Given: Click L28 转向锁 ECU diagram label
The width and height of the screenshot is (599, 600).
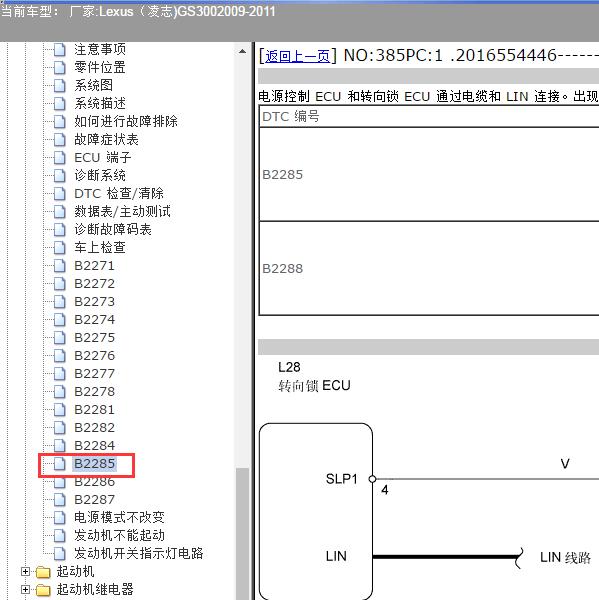Looking at the screenshot, I should tap(314, 377).
